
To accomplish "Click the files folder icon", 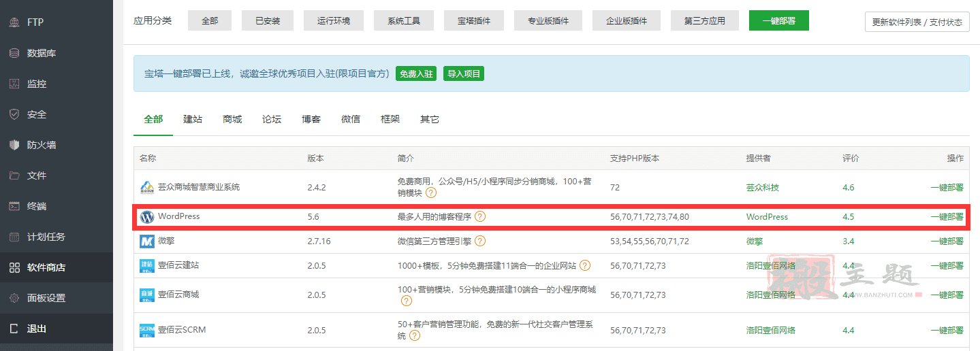I will (14, 175).
